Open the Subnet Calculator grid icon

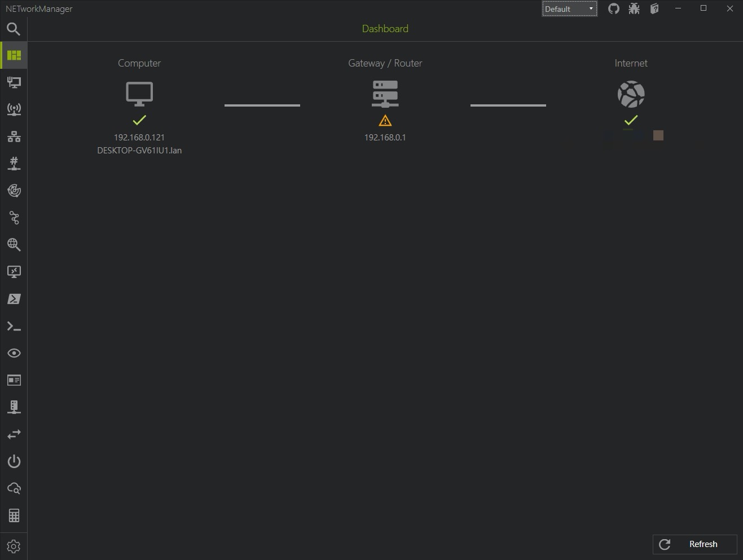click(x=14, y=515)
